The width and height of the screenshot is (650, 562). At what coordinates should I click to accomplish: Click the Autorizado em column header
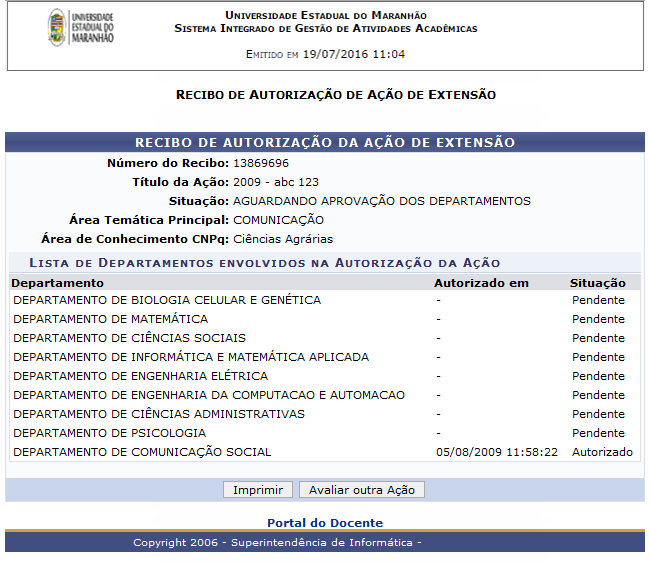[x=481, y=283]
